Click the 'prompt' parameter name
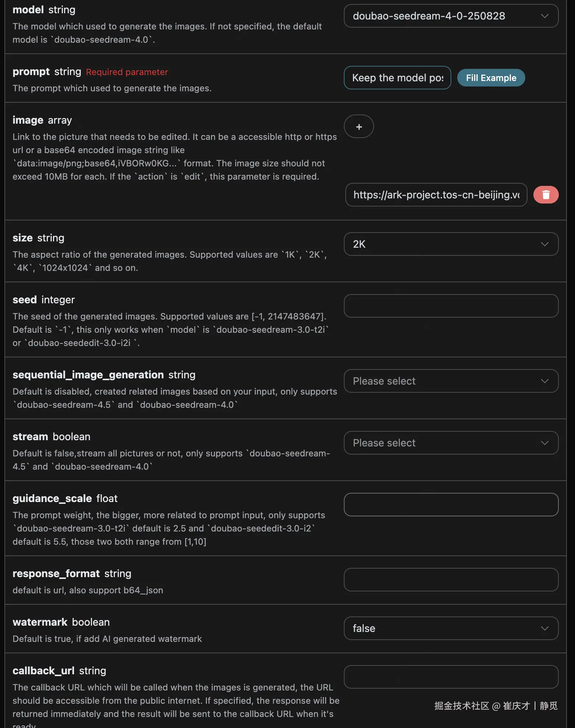This screenshot has width=575, height=728. (x=31, y=72)
